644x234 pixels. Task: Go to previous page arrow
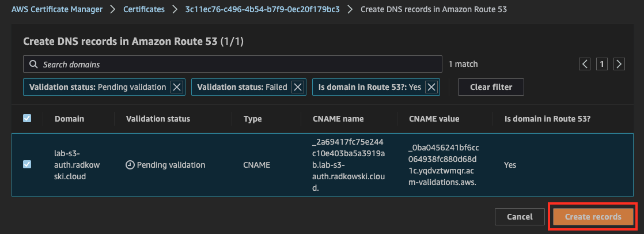(585, 64)
